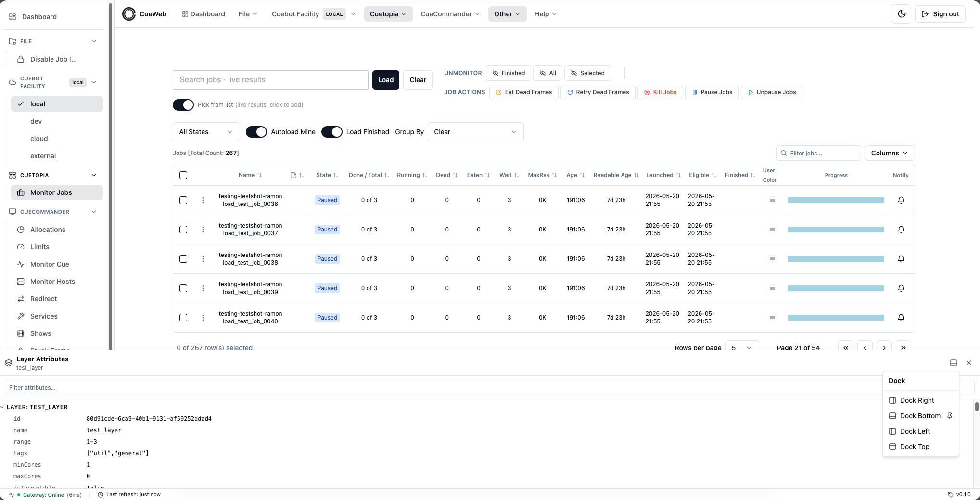Click notify bell for load_test_job_0036
This screenshot has height=500, width=980.
point(901,200)
